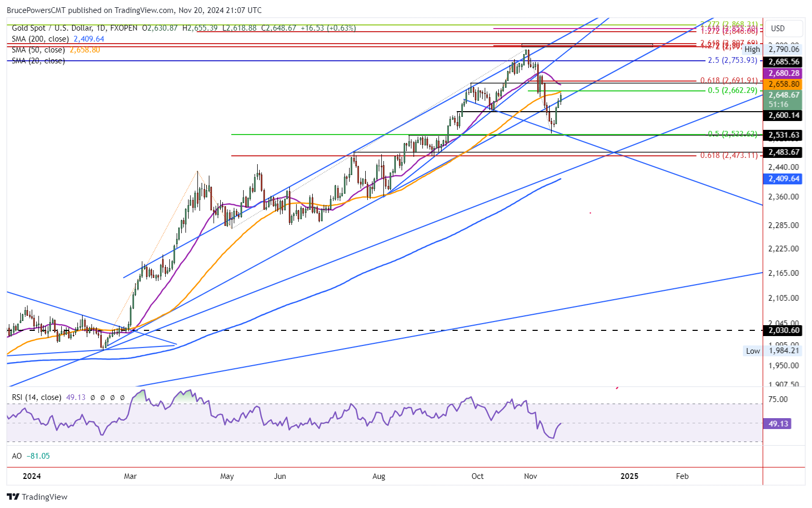Click the 1,950.00 price axis label
Viewport: 812px width, 508px height.
tap(783, 365)
